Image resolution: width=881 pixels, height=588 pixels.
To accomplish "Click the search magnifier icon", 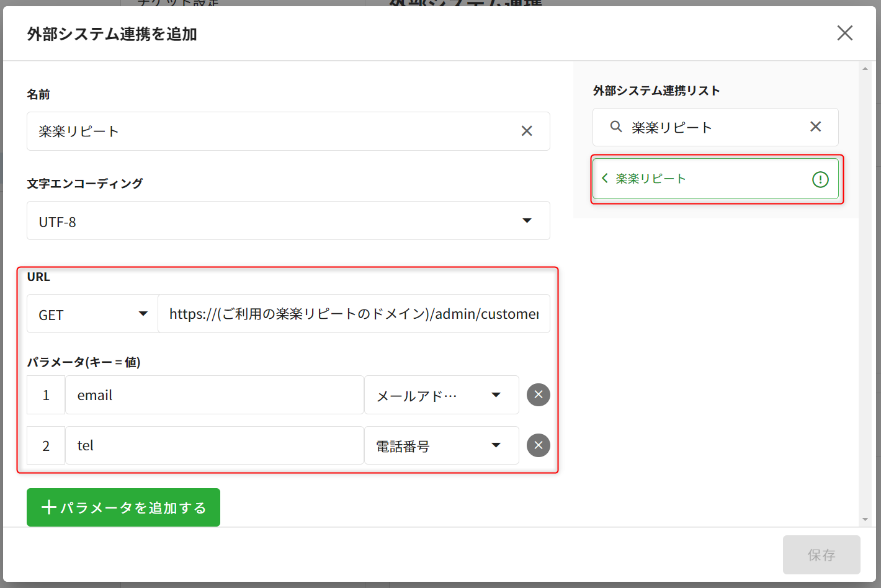I will tap(615, 127).
